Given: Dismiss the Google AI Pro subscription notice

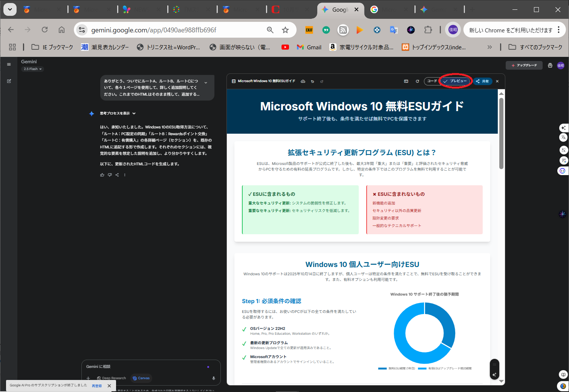Looking at the screenshot, I should 109,386.
